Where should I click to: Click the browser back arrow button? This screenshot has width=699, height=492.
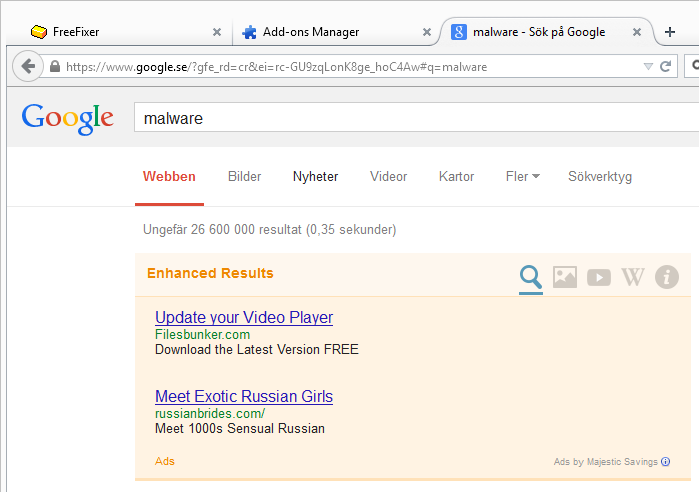[28, 66]
